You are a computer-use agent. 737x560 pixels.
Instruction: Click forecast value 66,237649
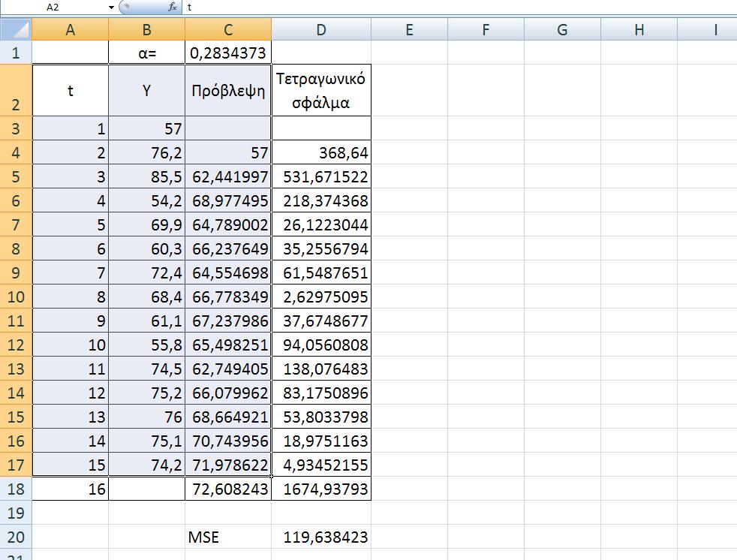tap(228, 248)
